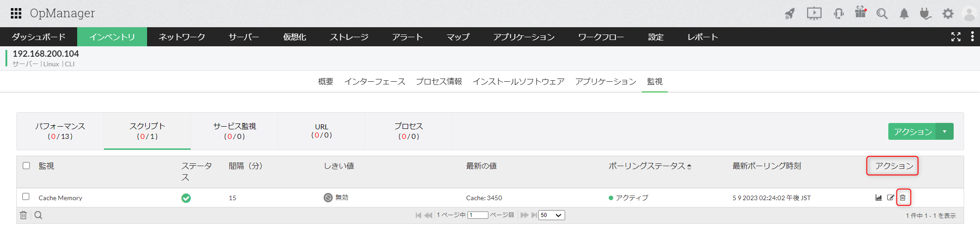Click the gift what's-new icon
The height and width of the screenshot is (246, 980).
click(x=860, y=12)
